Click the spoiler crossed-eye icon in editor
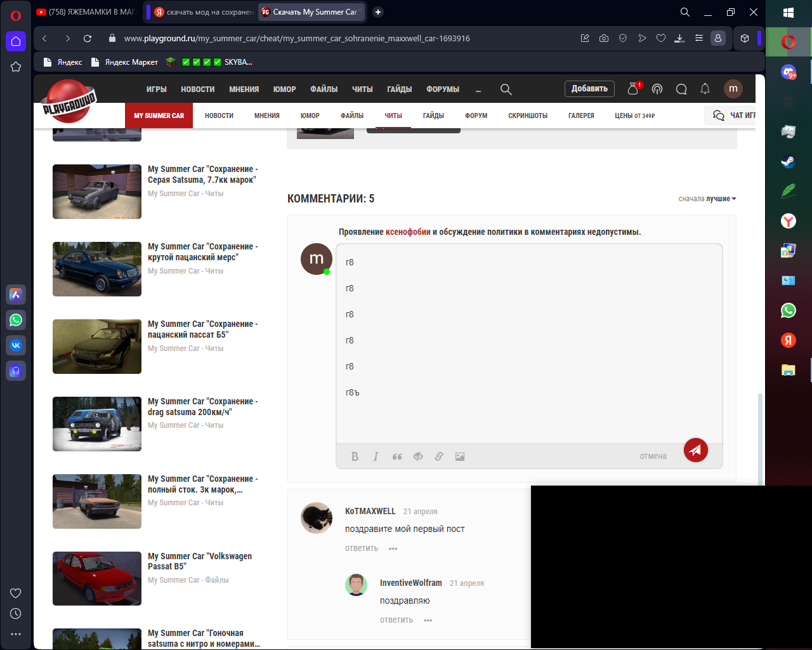This screenshot has height=650, width=812. [418, 456]
